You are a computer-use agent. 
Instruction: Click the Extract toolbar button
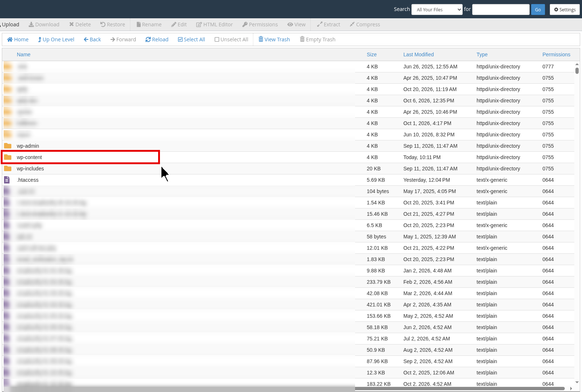click(329, 24)
